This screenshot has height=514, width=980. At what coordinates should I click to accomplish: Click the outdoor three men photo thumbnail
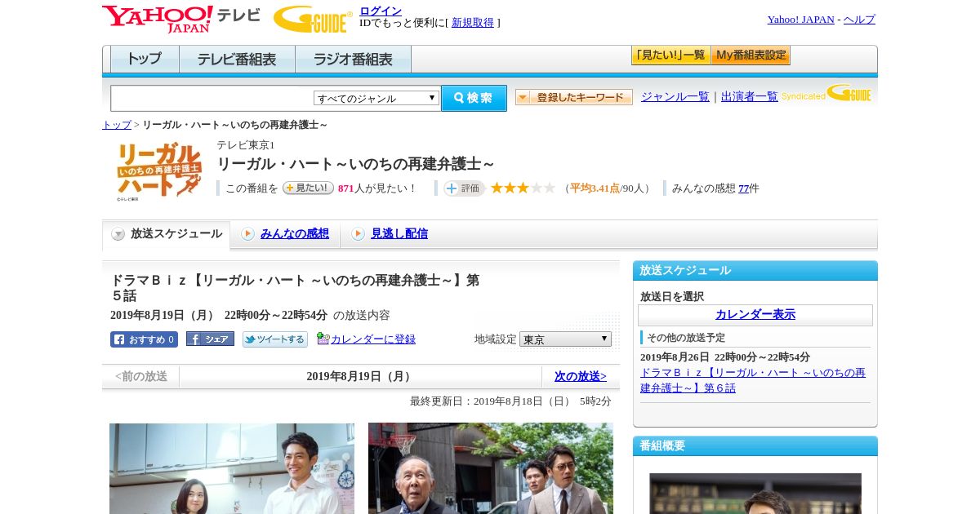491,468
